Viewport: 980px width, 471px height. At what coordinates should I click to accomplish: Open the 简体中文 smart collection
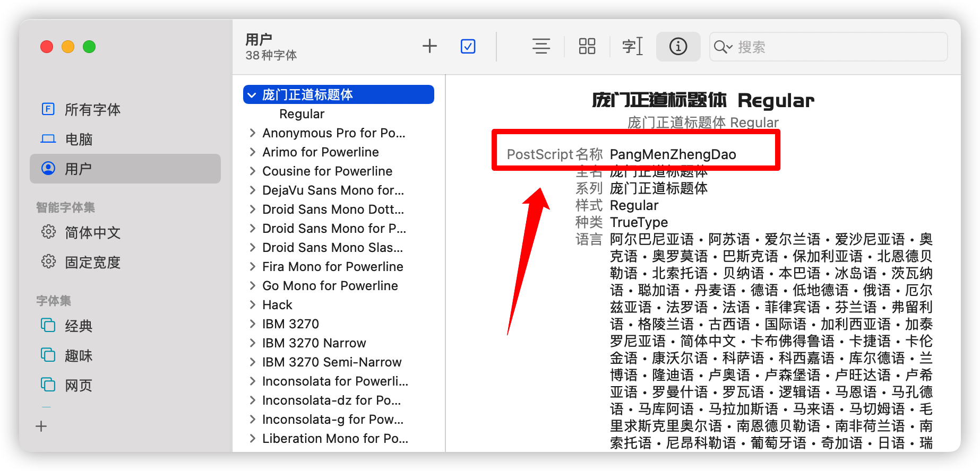[92, 233]
